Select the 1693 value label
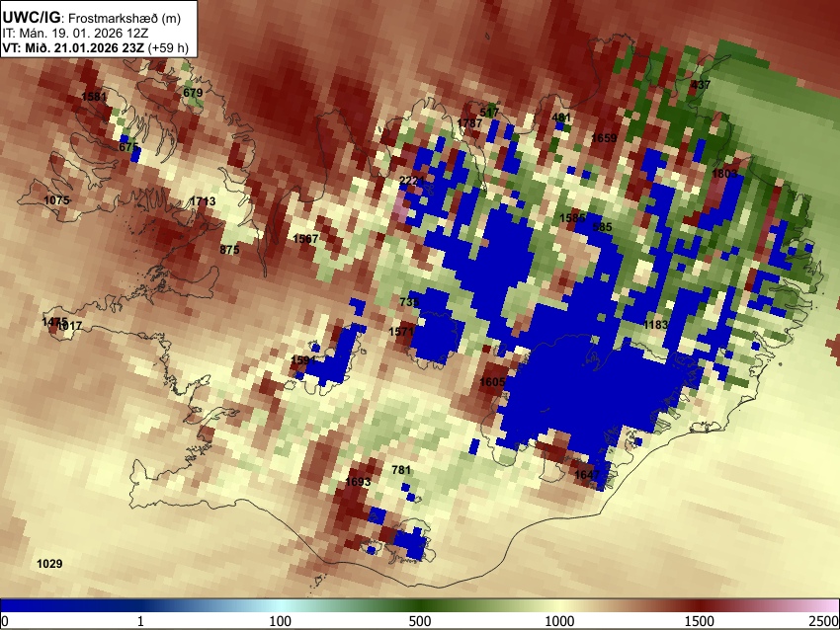Image resolution: width=840 pixels, height=630 pixels. (358, 482)
